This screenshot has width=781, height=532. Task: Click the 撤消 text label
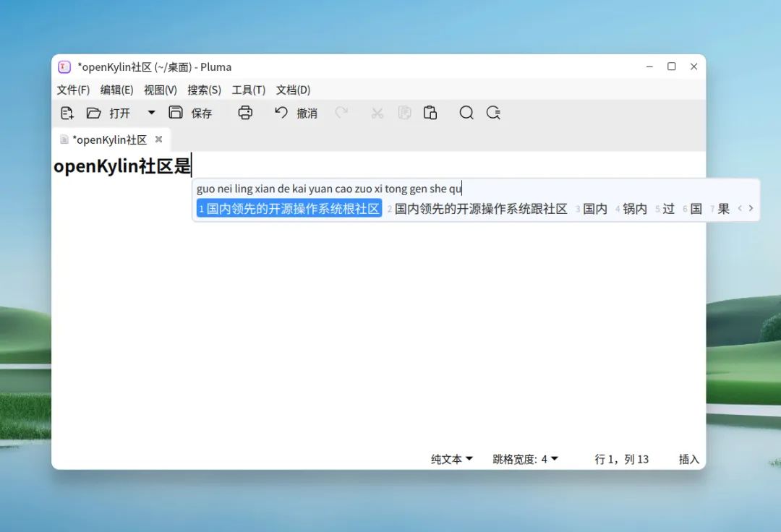[x=307, y=113]
